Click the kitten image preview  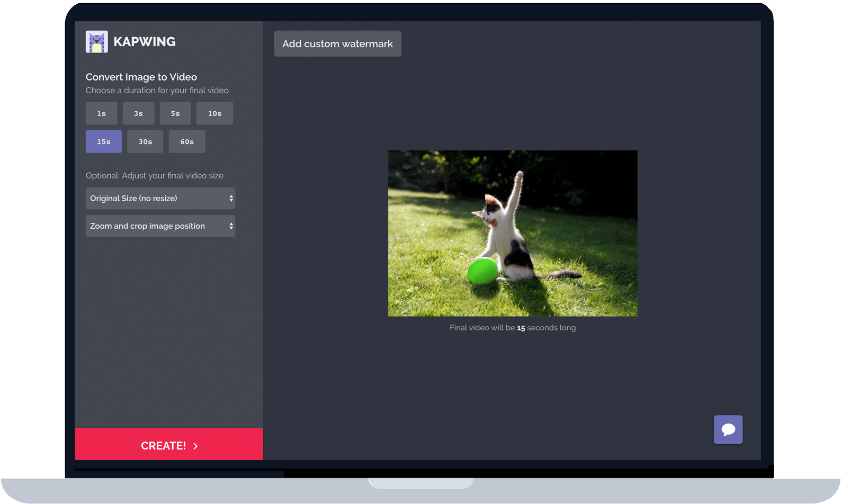pos(513,233)
